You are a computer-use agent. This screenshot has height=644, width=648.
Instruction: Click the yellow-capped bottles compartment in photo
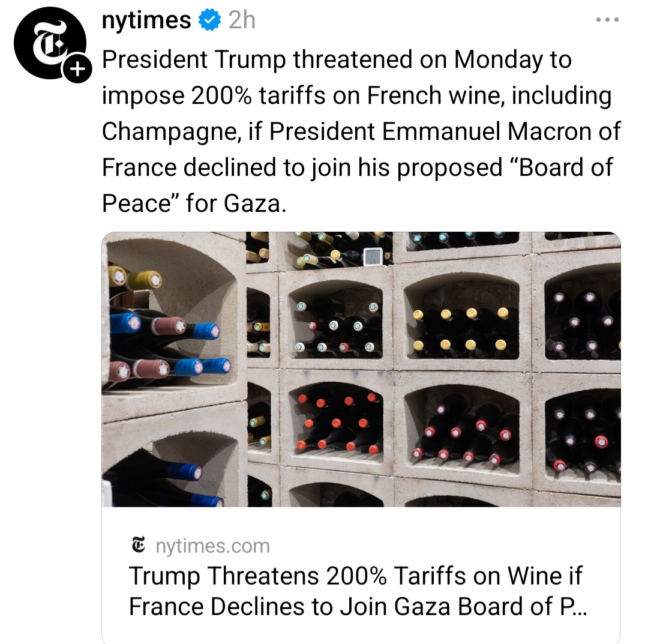pos(461,328)
